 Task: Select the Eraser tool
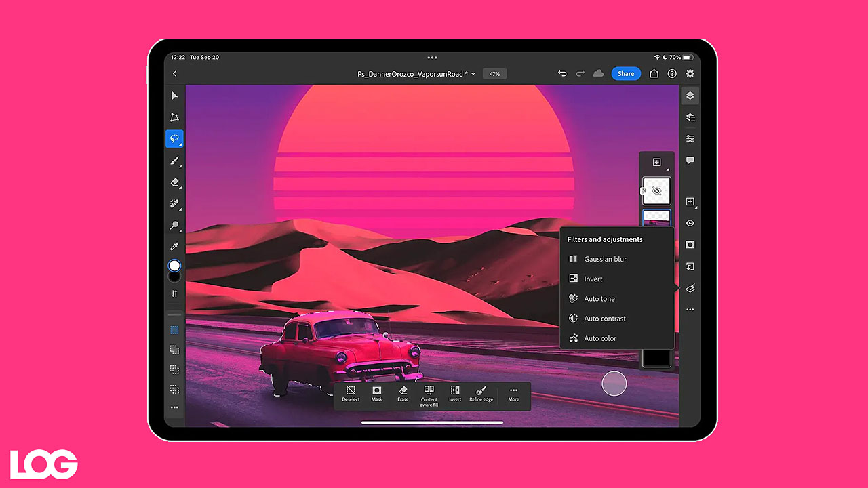(174, 182)
